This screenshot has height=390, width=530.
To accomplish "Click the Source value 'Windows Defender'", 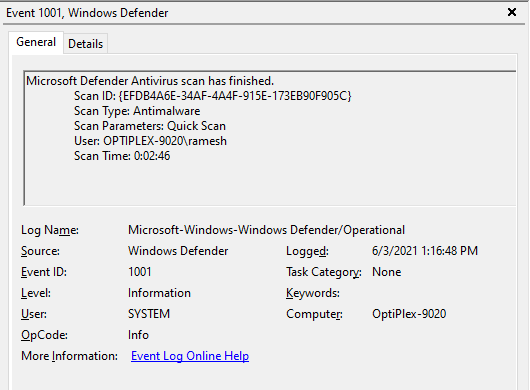I will pyautogui.click(x=178, y=251).
